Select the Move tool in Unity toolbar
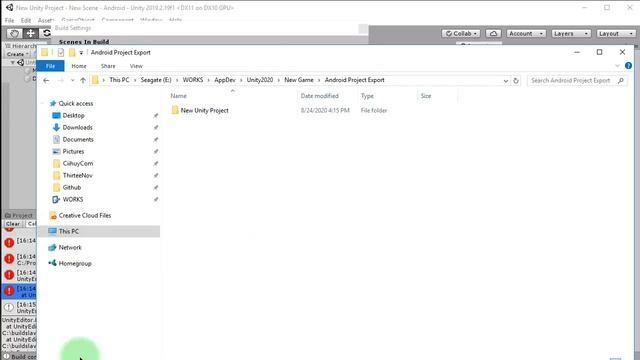 click(31, 33)
